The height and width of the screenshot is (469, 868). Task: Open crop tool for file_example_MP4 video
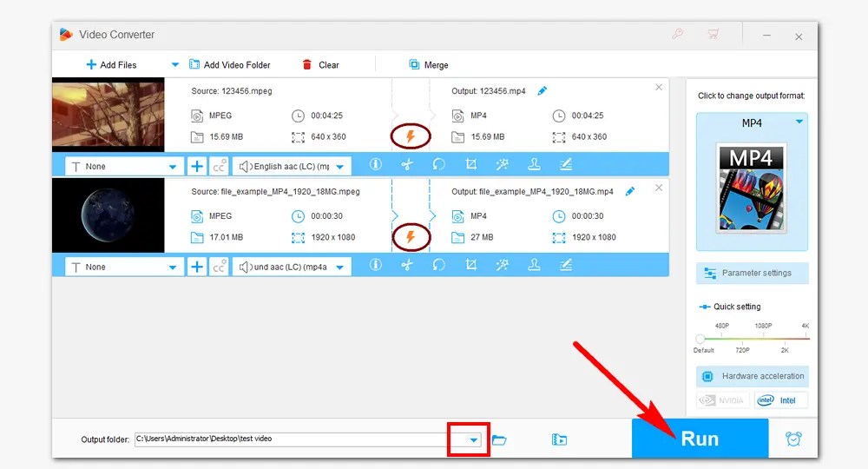(x=470, y=265)
